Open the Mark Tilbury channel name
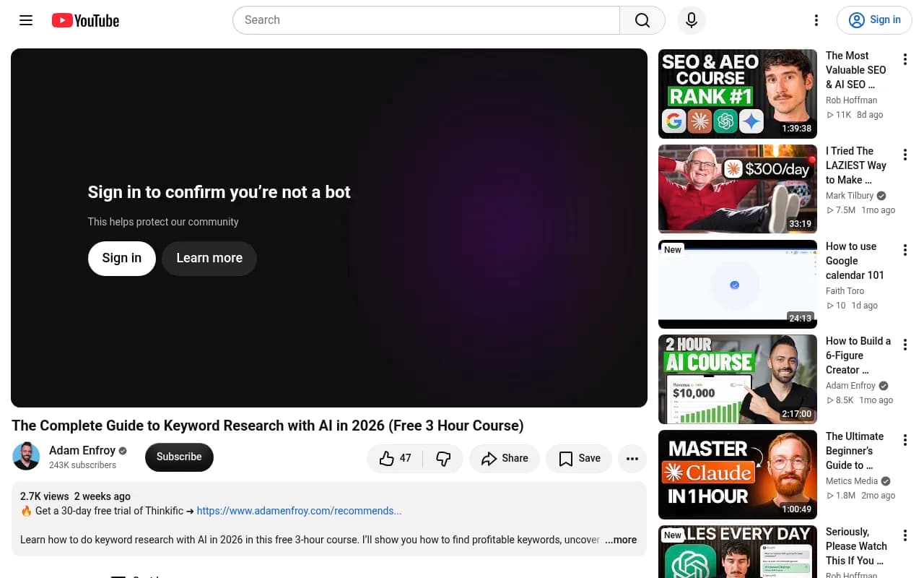Image resolution: width=924 pixels, height=578 pixels. [x=850, y=196]
